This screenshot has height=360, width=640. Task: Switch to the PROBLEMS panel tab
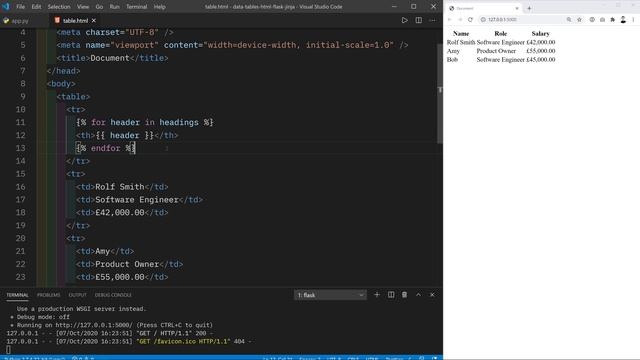[x=48, y=295]
